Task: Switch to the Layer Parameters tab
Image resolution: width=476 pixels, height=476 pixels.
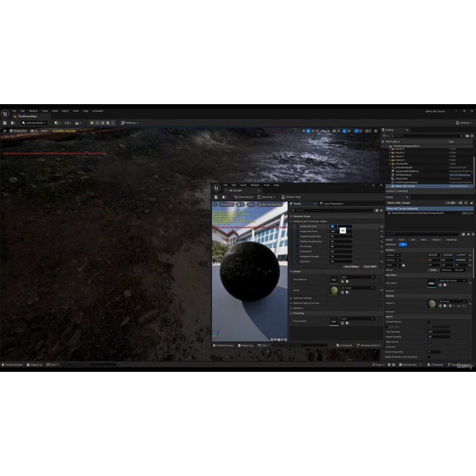Action: 333,204
